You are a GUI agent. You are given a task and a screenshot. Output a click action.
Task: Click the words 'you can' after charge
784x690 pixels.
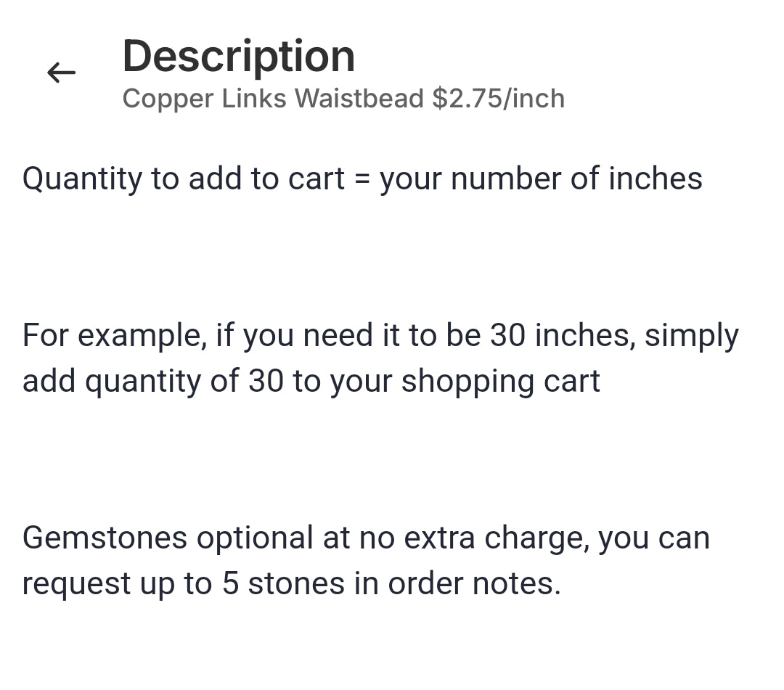[653, 538]
